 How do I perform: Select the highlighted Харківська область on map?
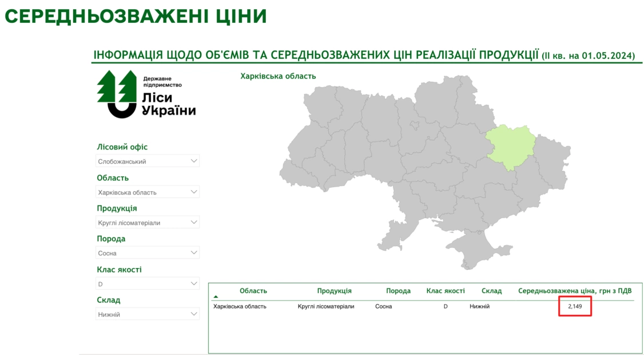click(x=511, y=147)
